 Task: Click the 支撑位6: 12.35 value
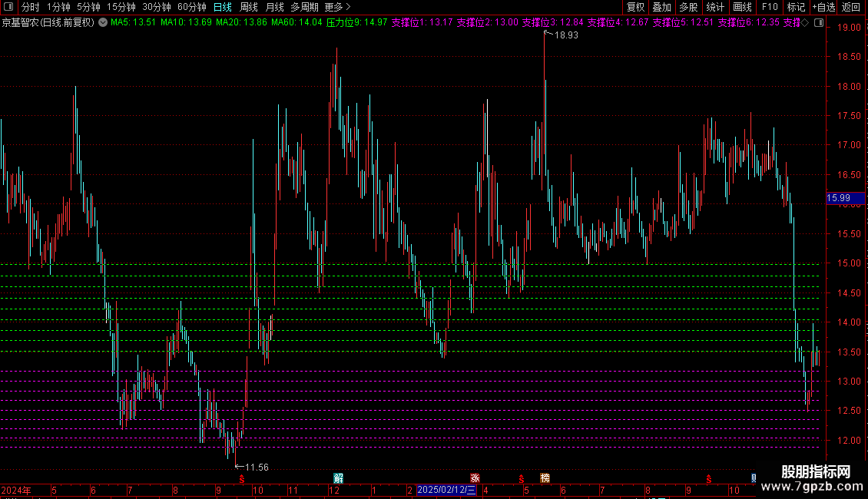coord(748,23)
